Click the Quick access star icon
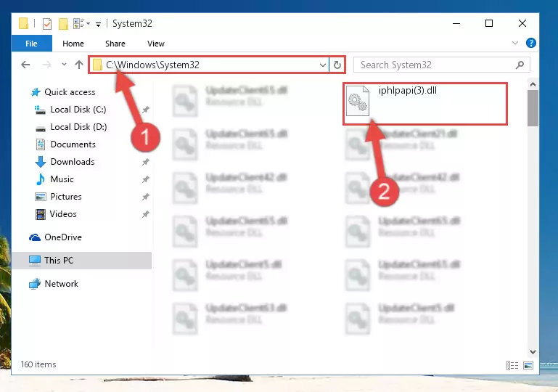Screen dimensions: 558x392 tap(36, 92)
